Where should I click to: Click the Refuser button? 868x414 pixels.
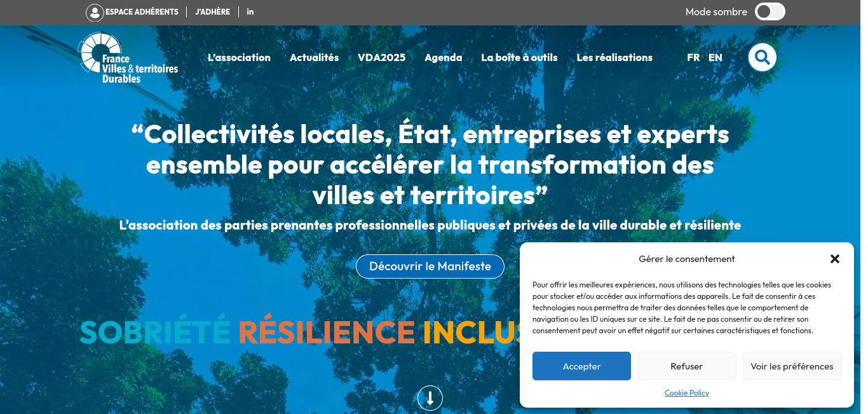[687, 366]
